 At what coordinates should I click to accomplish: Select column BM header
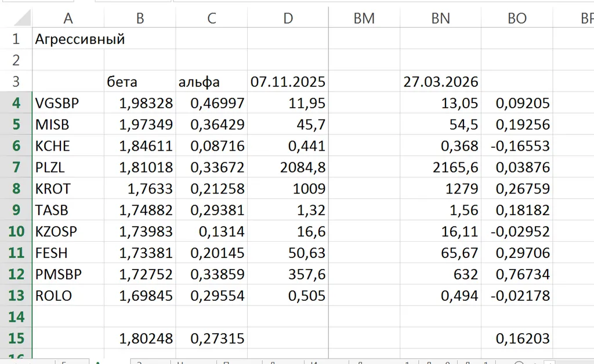pyautogui.click(x=364, y=18)
